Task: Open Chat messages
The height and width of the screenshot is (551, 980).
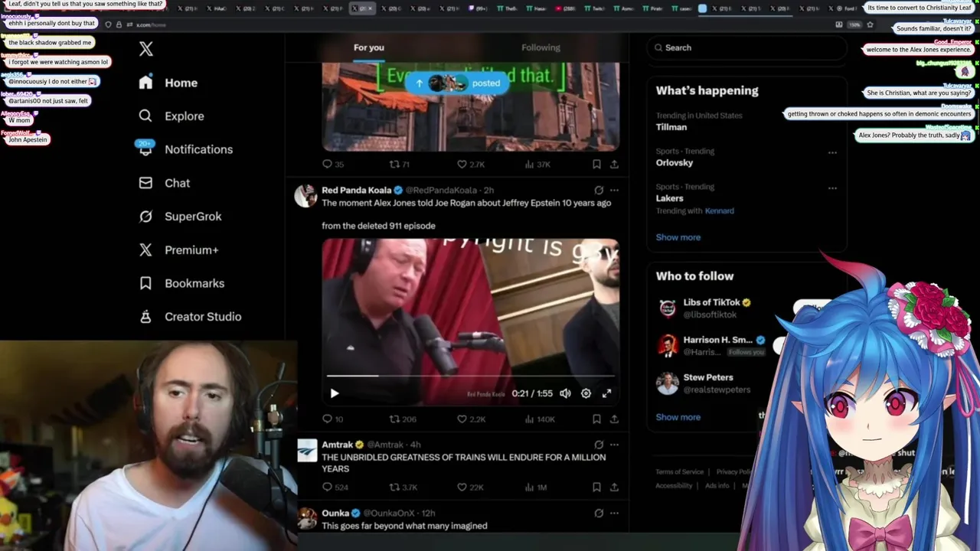Action: point(164,183)
